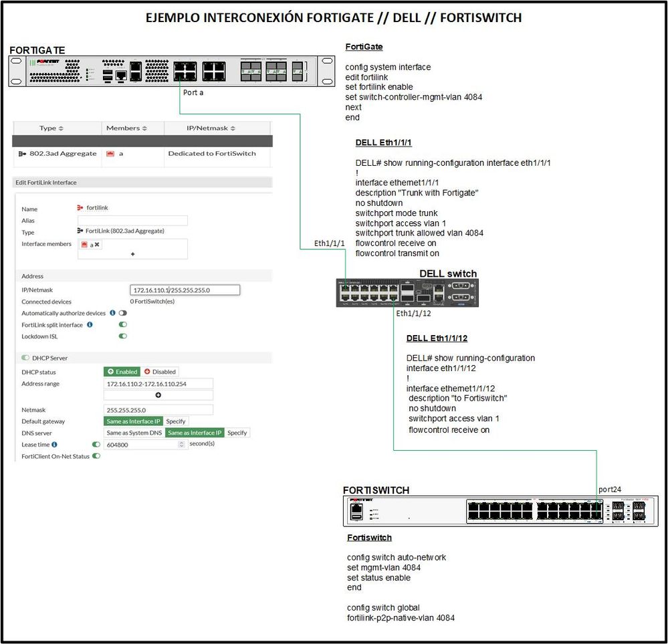This screenshot has width=668, height=644.
Task: Open info icon for FortiLink split interface
Action: [x=90, y=324]
